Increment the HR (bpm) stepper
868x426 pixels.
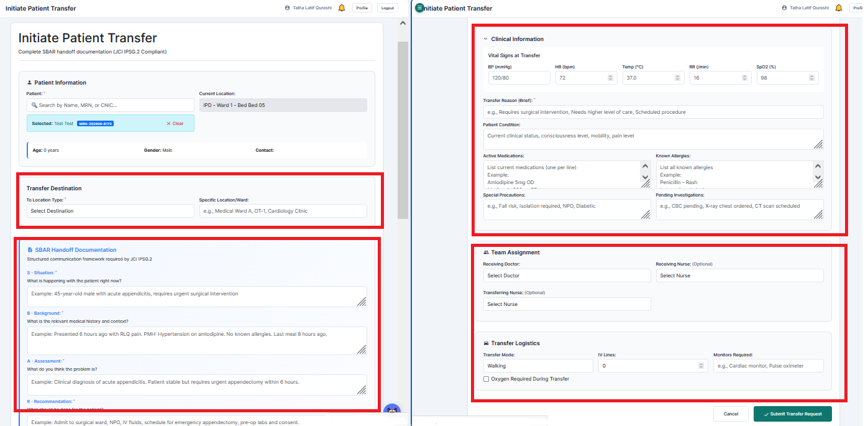coord(610,76)
